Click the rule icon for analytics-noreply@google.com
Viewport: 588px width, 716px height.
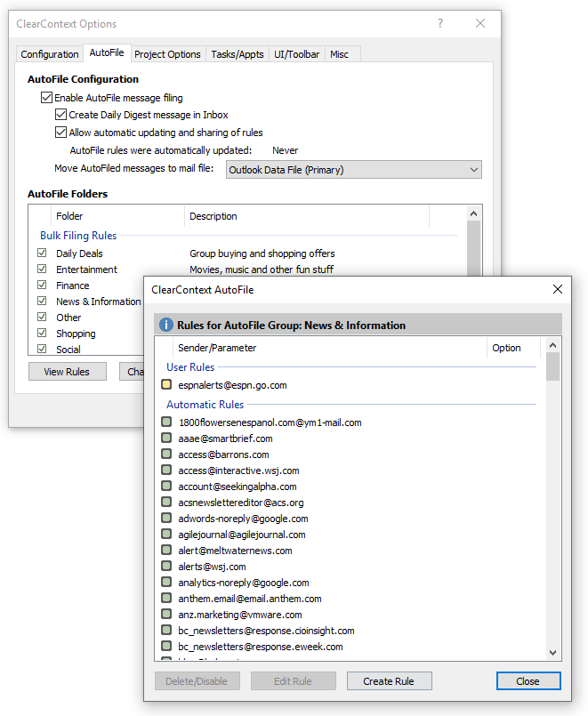(x=166, y=582)
